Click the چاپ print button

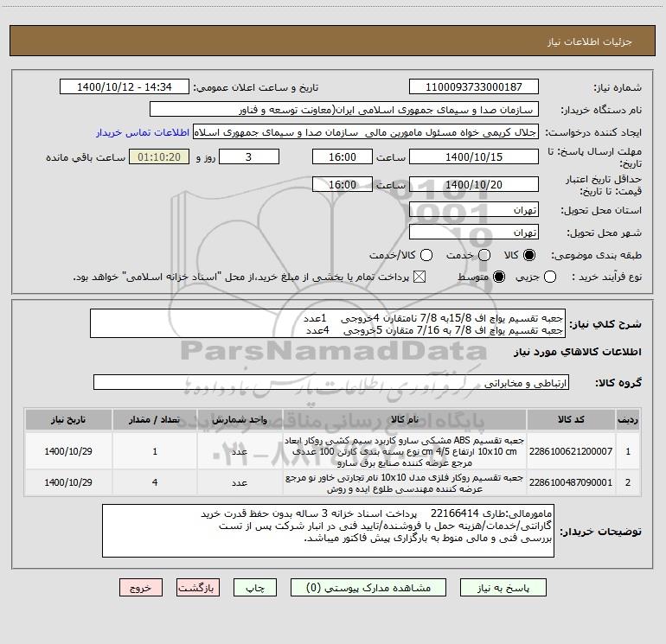(255, 588)
